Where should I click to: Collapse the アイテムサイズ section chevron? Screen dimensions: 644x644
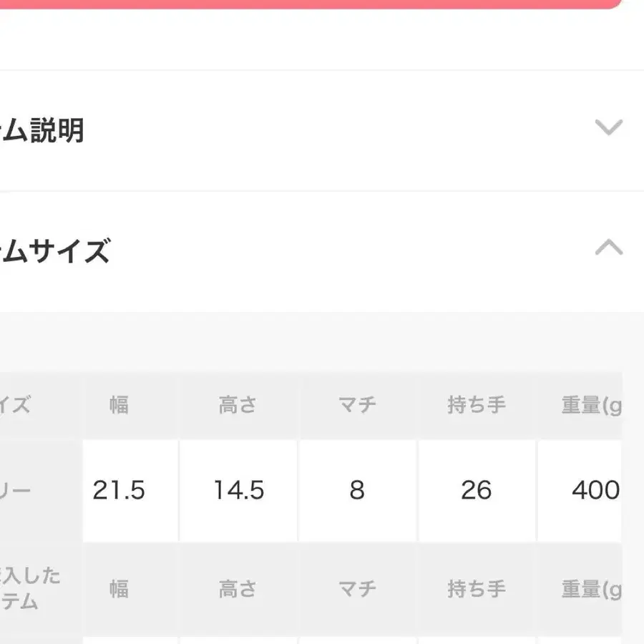tap(609, 248)
